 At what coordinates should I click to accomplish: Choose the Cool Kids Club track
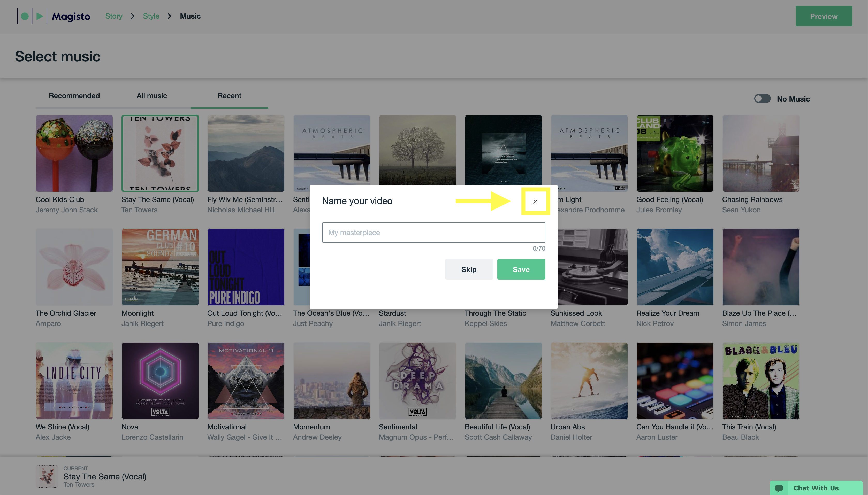[74, 153]
